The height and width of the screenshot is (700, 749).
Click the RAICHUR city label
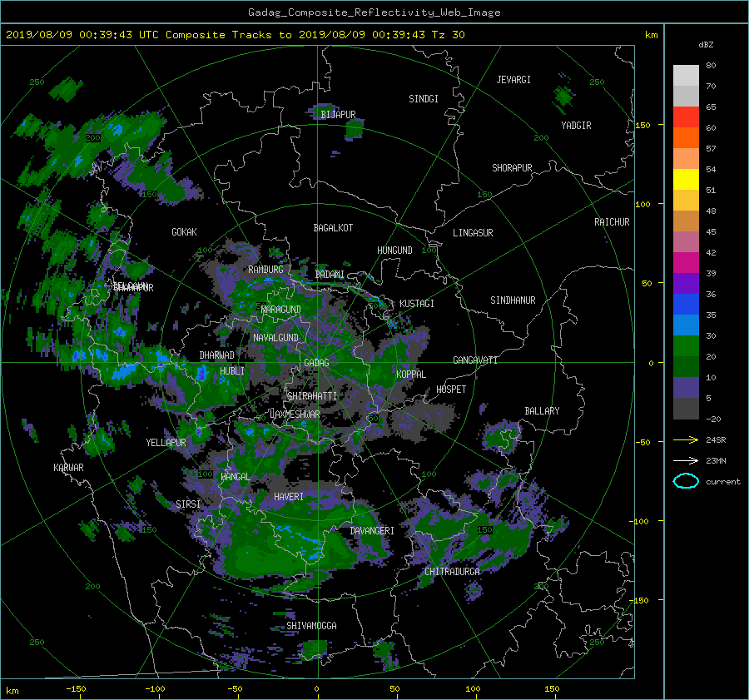612,222
